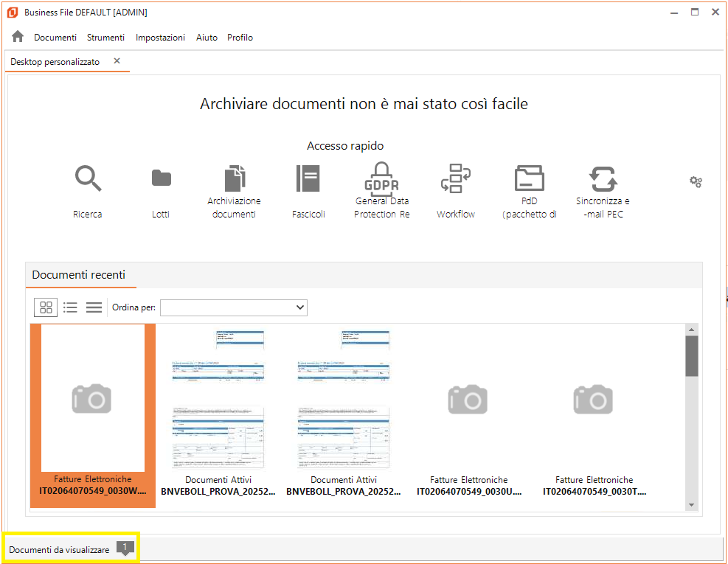The width and height of the screenshot is (728, 564).
Task: Open the Workflow icon
Action: pyautogui.click(x=455, y=178)
